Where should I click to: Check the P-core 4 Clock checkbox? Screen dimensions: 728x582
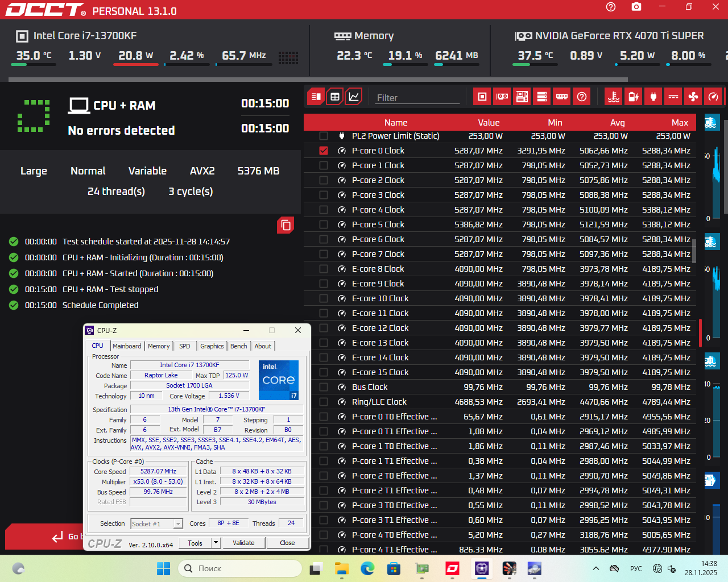tap(324, 210)
